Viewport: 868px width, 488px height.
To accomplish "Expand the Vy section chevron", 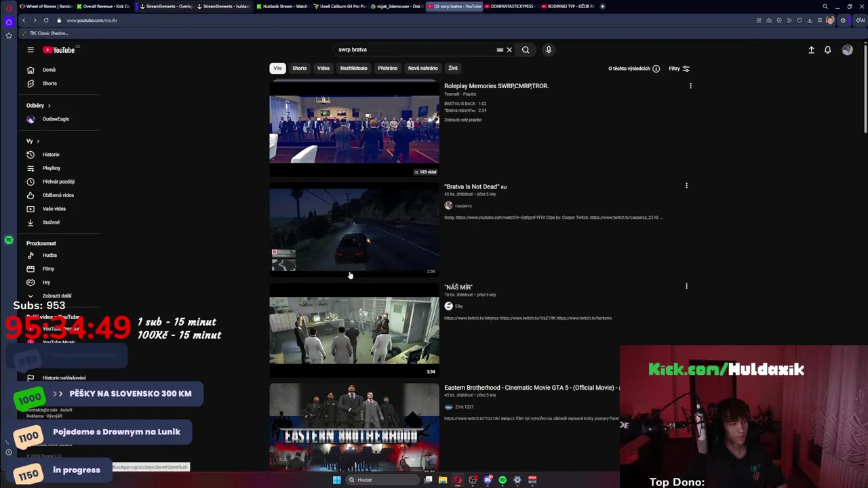I will tap(38, 141).
